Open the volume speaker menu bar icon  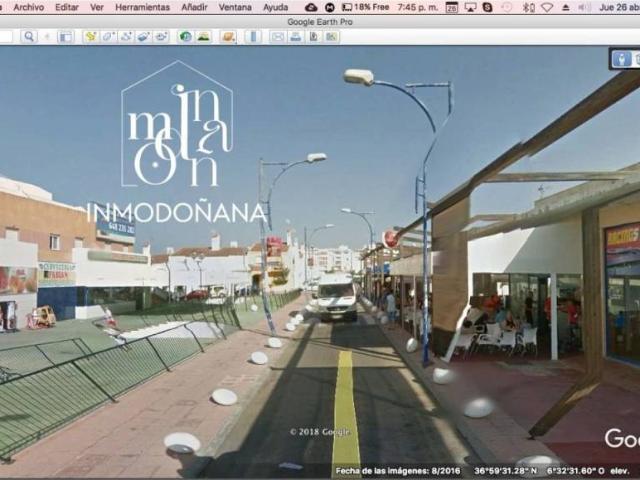pyautogui.click(x=584, y=7)
